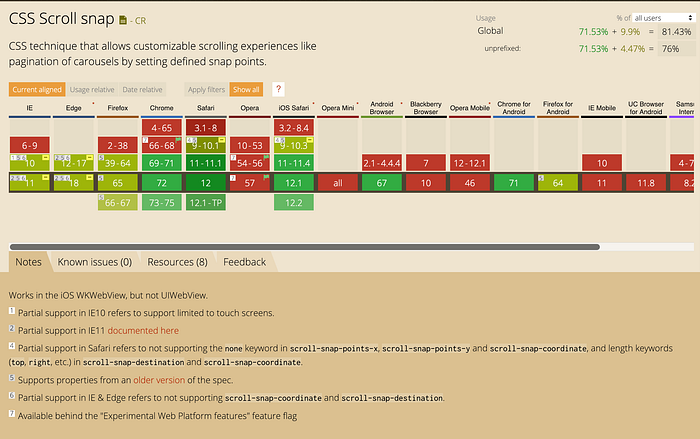Select the Firefox 66-67 cell
Screen dimensions: 700x439
[x=118, y=203]
